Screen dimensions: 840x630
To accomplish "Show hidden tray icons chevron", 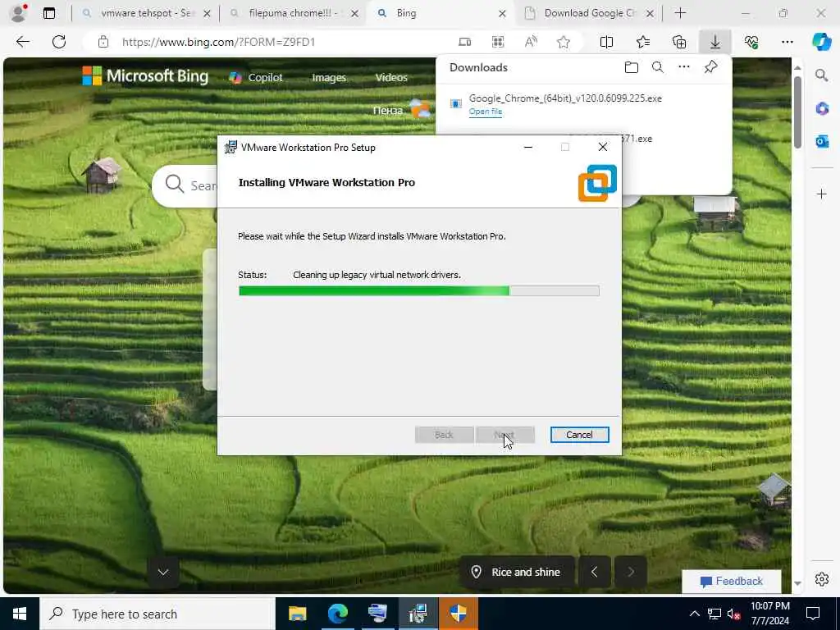I will coord(694,614).
